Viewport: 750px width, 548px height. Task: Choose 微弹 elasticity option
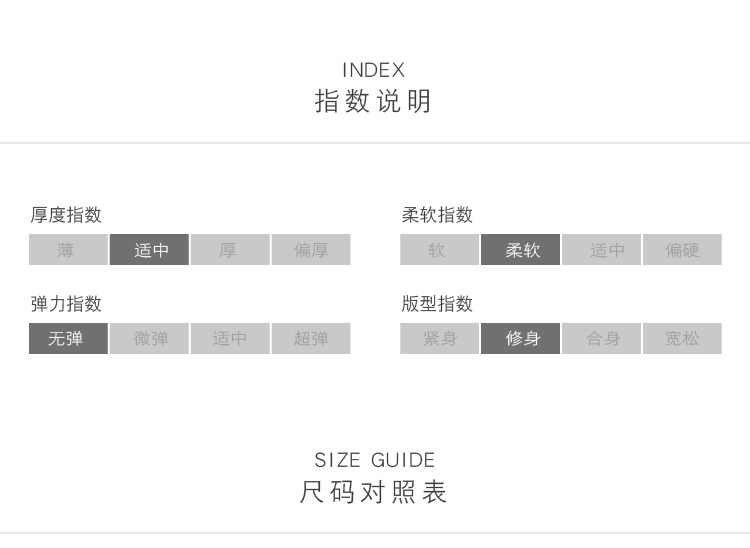point(149,339)
